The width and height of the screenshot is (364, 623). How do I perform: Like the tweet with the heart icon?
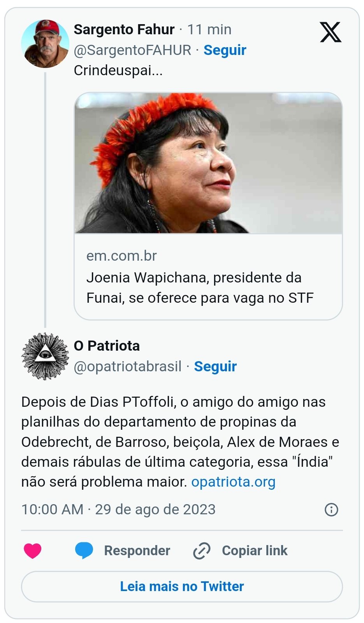coord(33,551)
